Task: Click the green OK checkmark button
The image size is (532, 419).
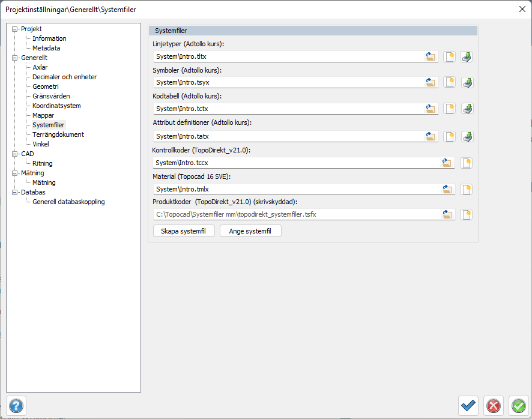Action: coord(518,406)
